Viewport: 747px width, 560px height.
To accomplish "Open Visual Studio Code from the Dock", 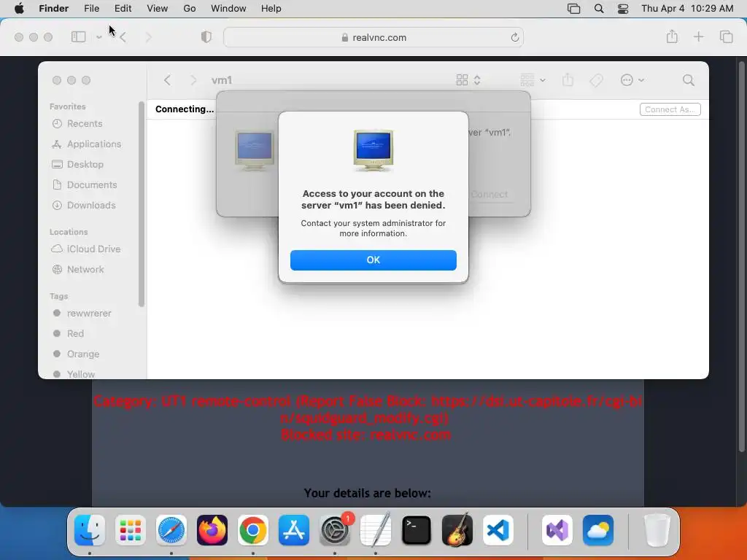I will [498, 530].
